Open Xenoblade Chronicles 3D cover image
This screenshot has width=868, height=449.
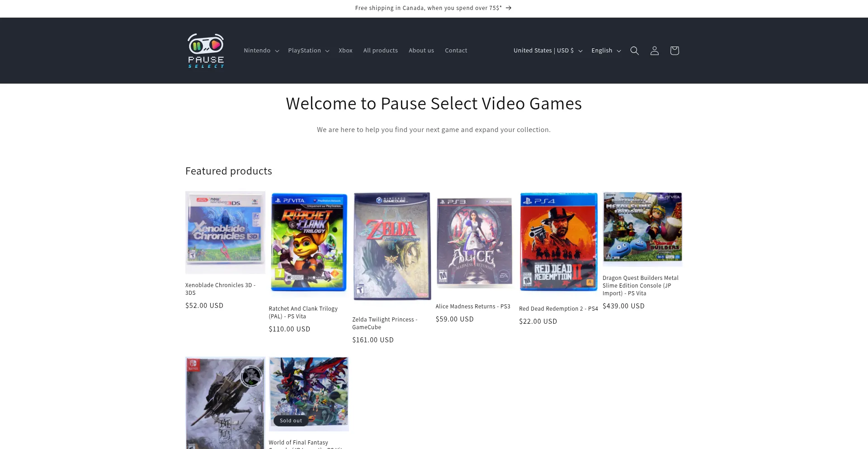pos(225,232)
